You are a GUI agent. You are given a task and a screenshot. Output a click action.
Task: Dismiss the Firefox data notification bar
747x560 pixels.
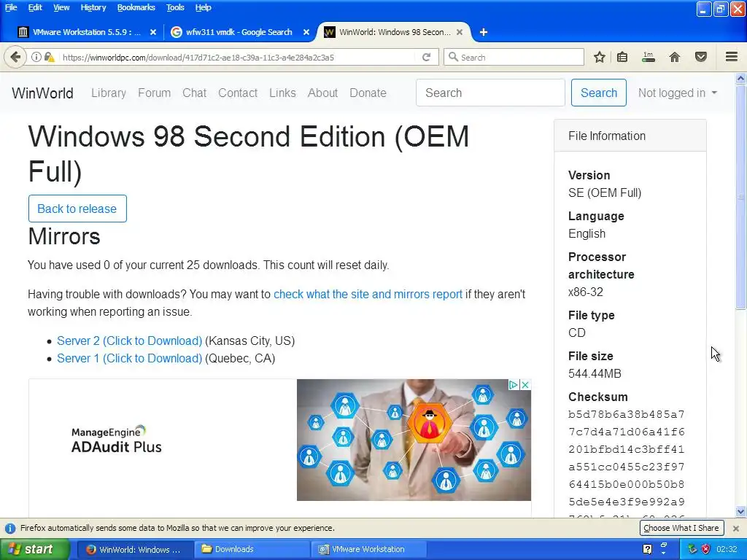click(x=735, y=528)
